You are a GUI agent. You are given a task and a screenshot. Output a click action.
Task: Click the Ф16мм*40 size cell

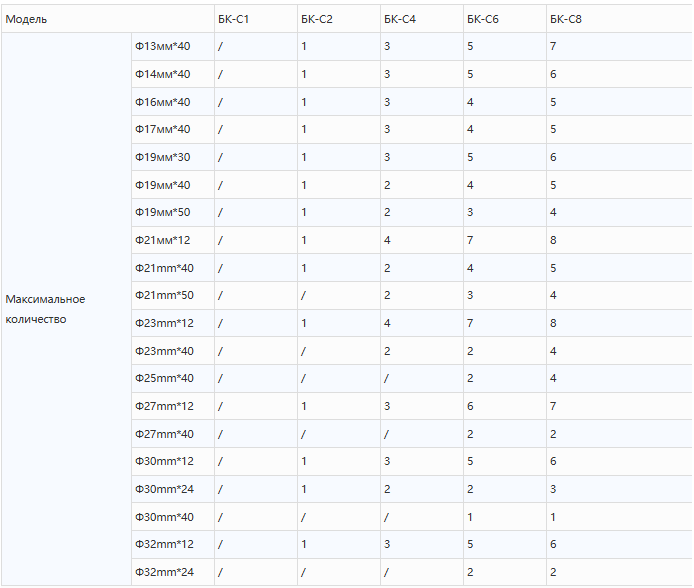162,102
